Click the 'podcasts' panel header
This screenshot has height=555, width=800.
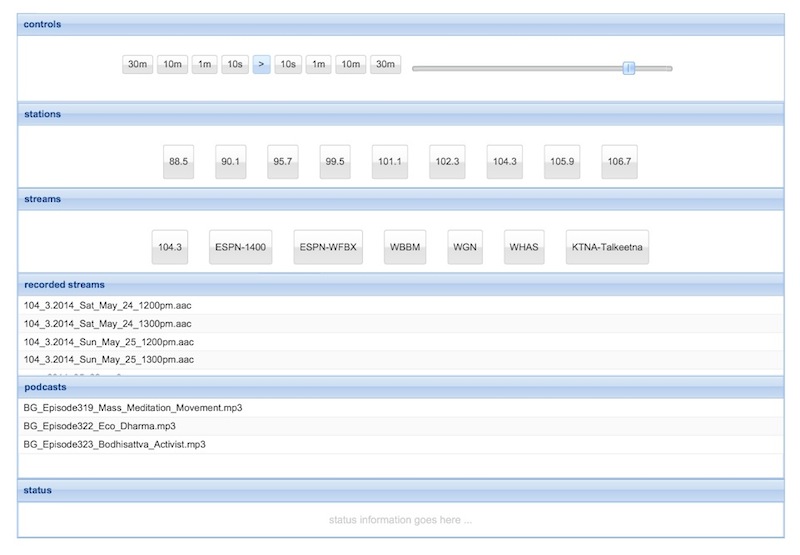click(x=401, y=387)
